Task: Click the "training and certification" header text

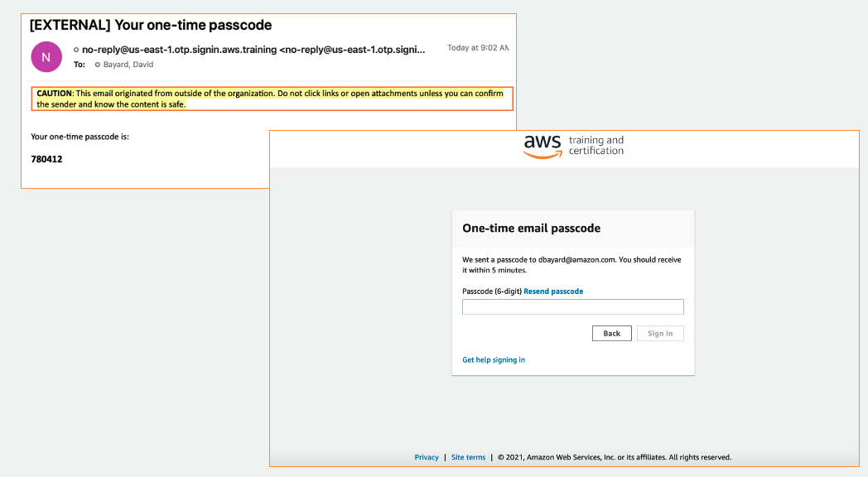Action: tap(596, 146)
